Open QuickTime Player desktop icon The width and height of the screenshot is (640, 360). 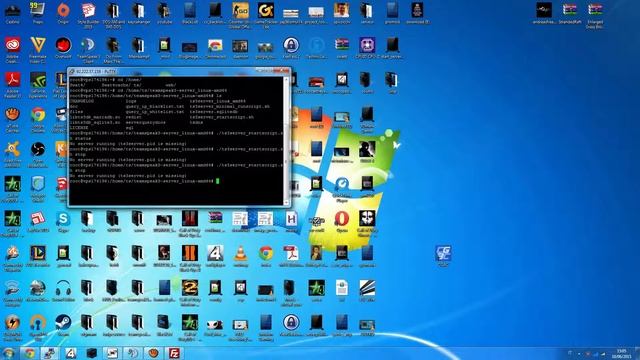tap(341, 189)
